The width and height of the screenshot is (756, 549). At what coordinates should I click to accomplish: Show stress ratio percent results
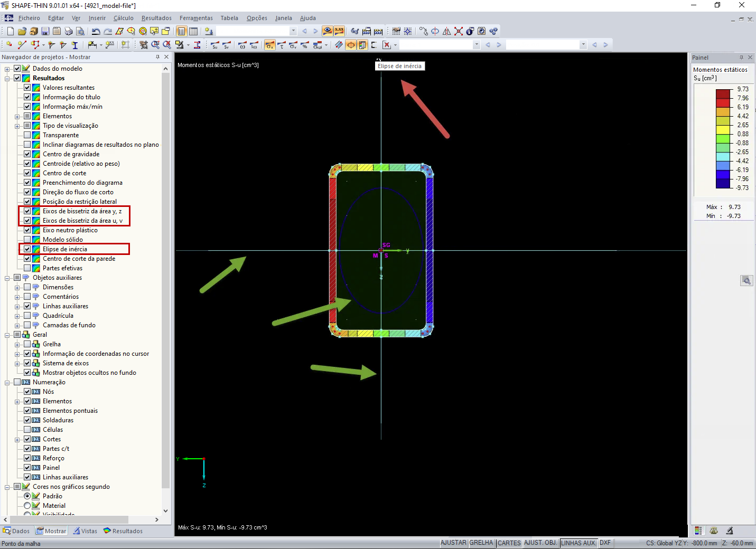coord(304,45)
